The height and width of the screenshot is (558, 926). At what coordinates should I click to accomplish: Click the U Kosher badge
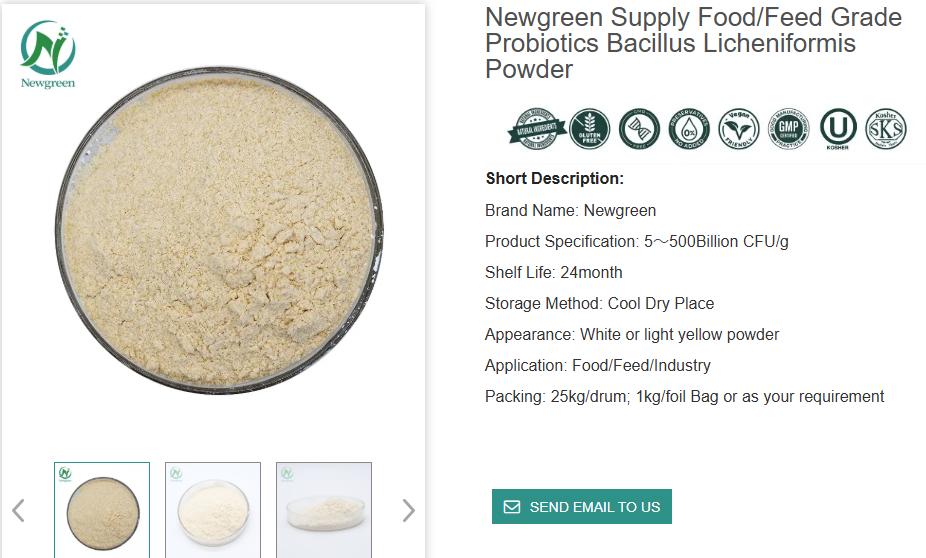tap(838, 129)
